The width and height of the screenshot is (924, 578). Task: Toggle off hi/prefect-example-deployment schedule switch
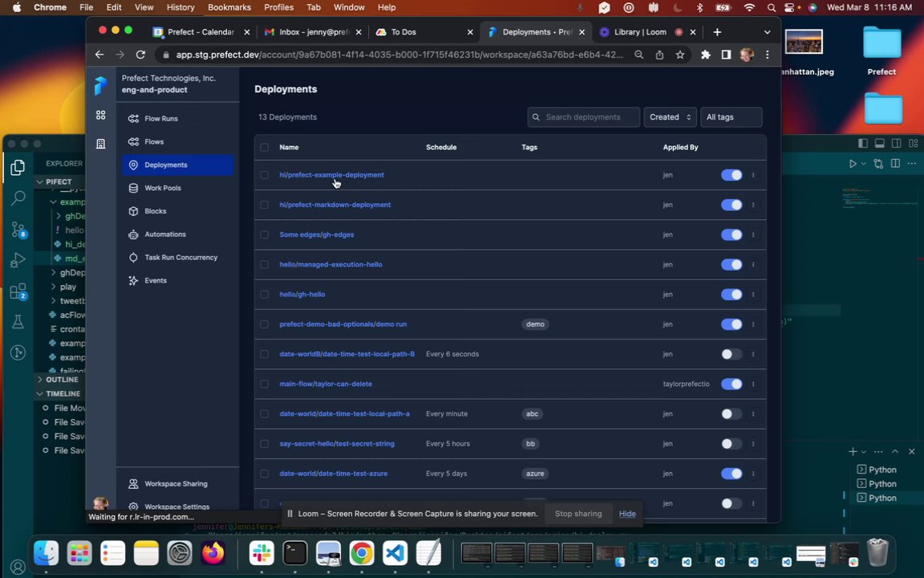click(x=731, y=174)
